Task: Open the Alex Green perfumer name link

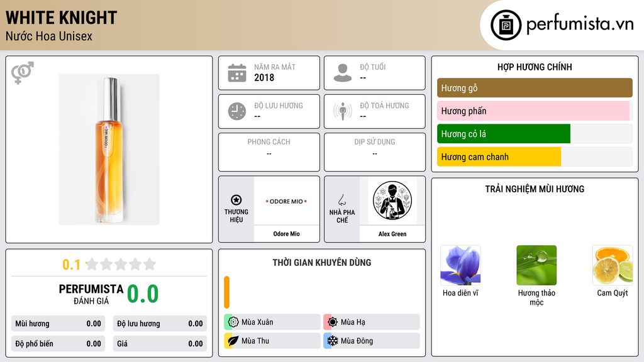Action: pos(392,234)
